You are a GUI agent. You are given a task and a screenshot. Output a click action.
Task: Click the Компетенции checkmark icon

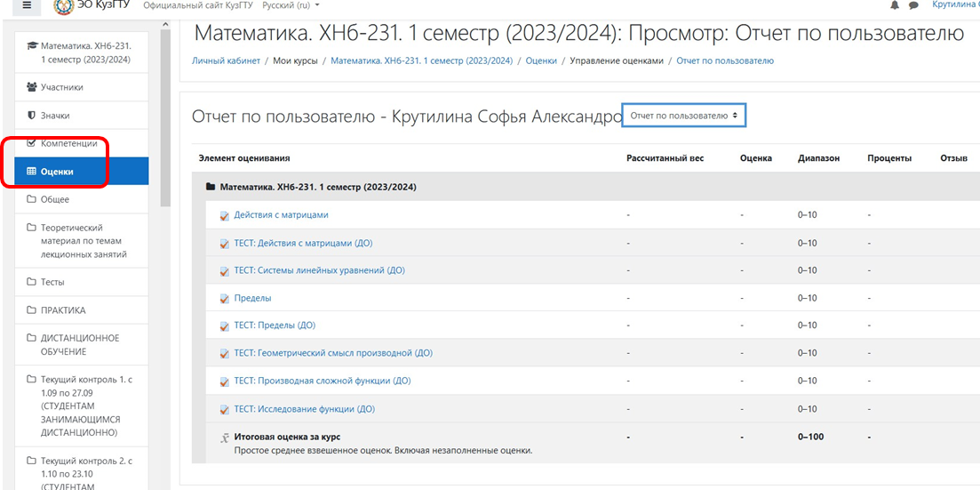click(x=31, y=143)
